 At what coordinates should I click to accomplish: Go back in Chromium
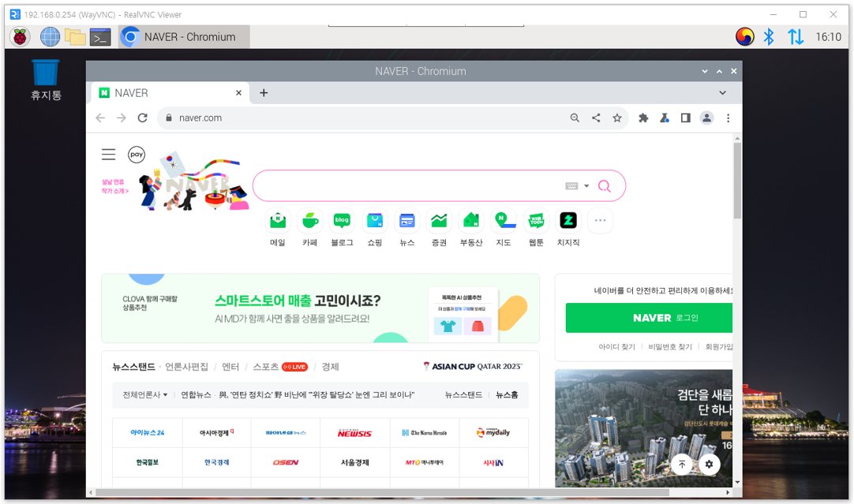click(x=100, y=118)
